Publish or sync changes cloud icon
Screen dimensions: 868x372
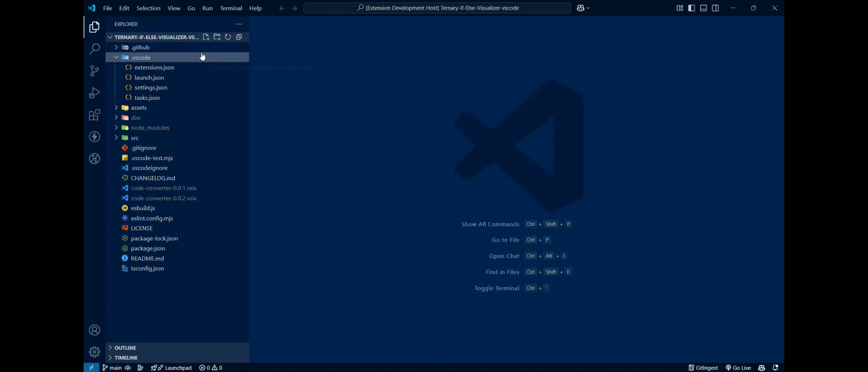[x=128, y=368]
